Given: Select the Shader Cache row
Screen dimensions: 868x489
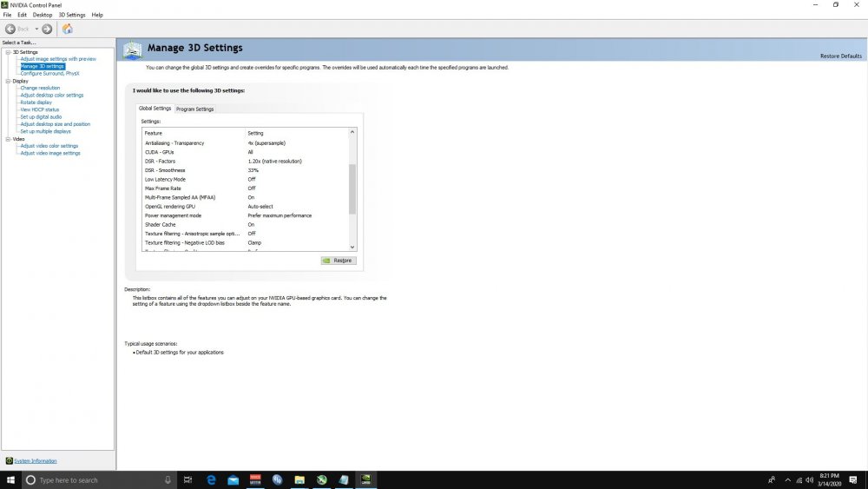Looking at the screenshot, I should click(x=246, y=225).
